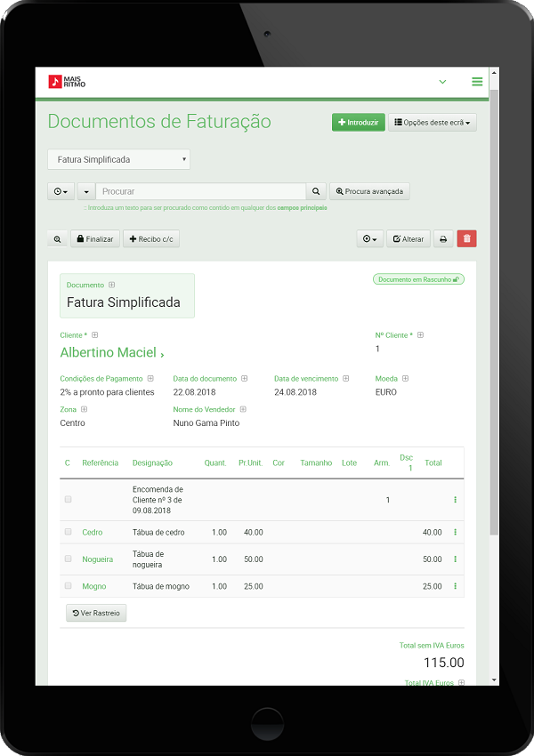Screen dimensions: 534x756
Task: Click the Referência column header
Action: [x=100, y=462]
